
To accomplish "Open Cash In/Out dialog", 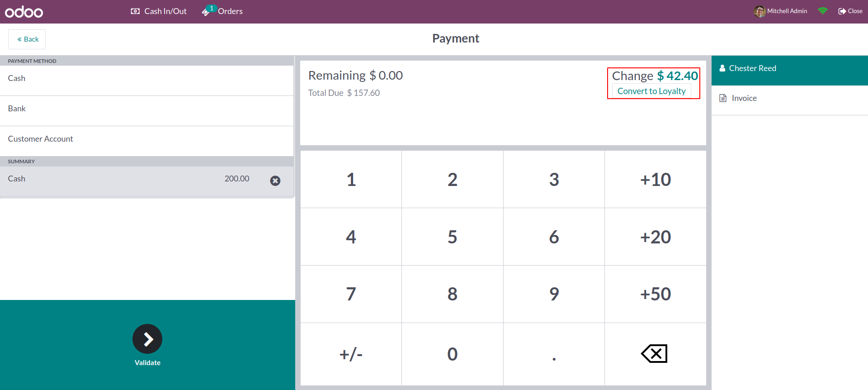I will point(159,11).
